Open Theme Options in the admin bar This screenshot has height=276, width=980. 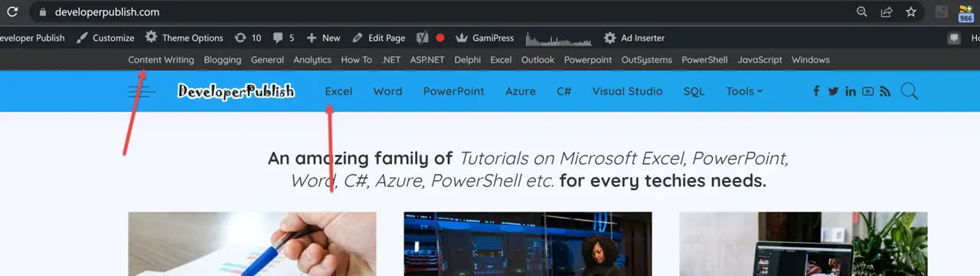point(185,38)
